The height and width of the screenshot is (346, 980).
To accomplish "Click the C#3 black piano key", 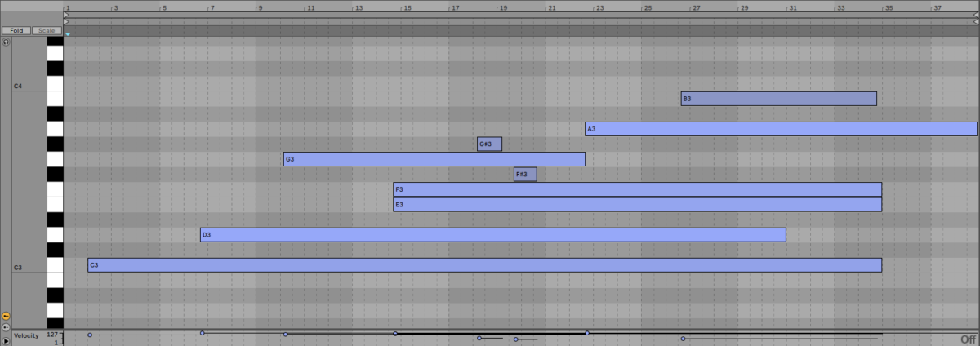I will tap(55, 251).
